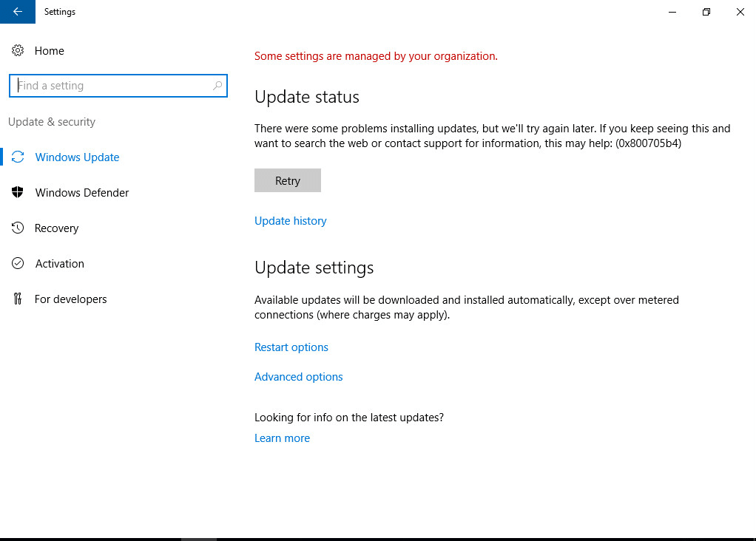Click the Windows Defender shield icon
This screenshot has width=756, height=541.
click(x=18, y=192)
